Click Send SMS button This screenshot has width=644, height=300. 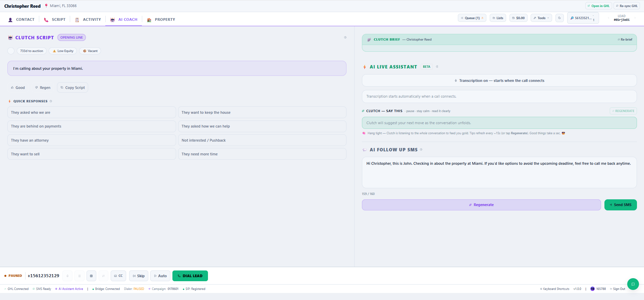tap(621, 205)
